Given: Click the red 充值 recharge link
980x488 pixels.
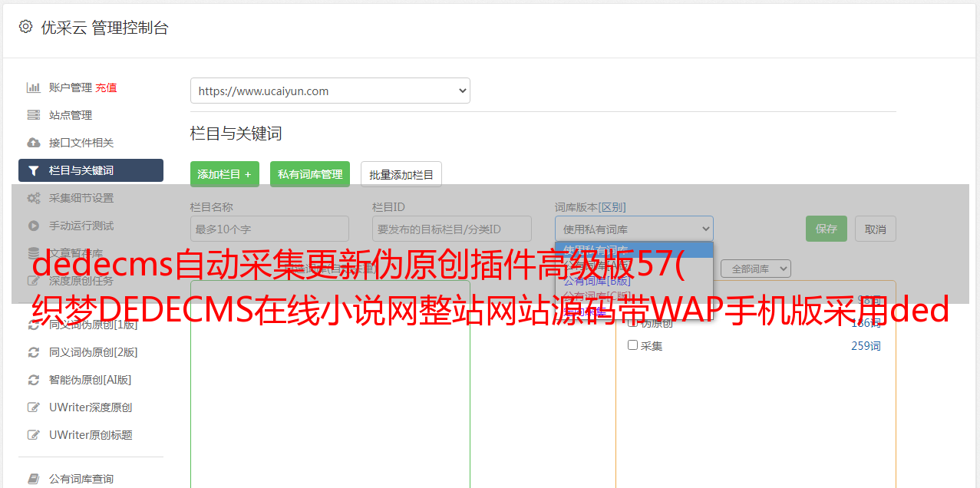Looking at the screenshot, I should point(106,87).
